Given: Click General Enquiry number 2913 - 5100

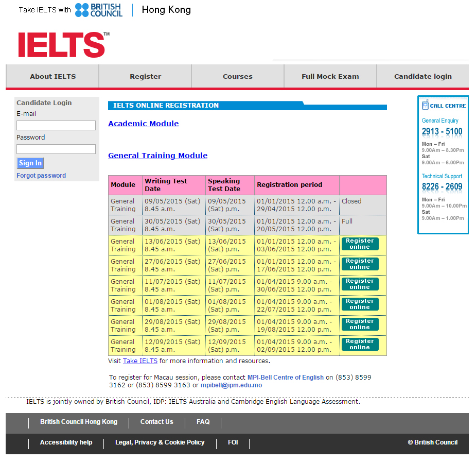Looking at the screenshot, I should click(442, 131).
